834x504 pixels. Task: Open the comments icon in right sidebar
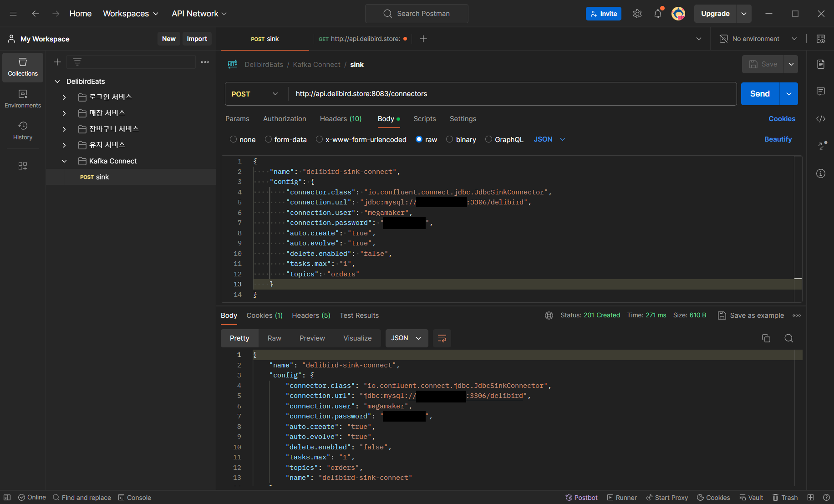pos(821,92)
